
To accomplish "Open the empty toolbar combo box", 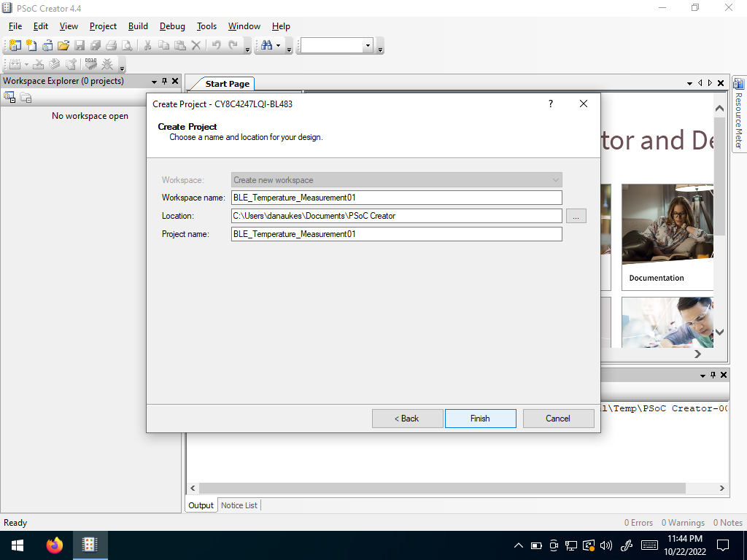I will click(368, 46).
